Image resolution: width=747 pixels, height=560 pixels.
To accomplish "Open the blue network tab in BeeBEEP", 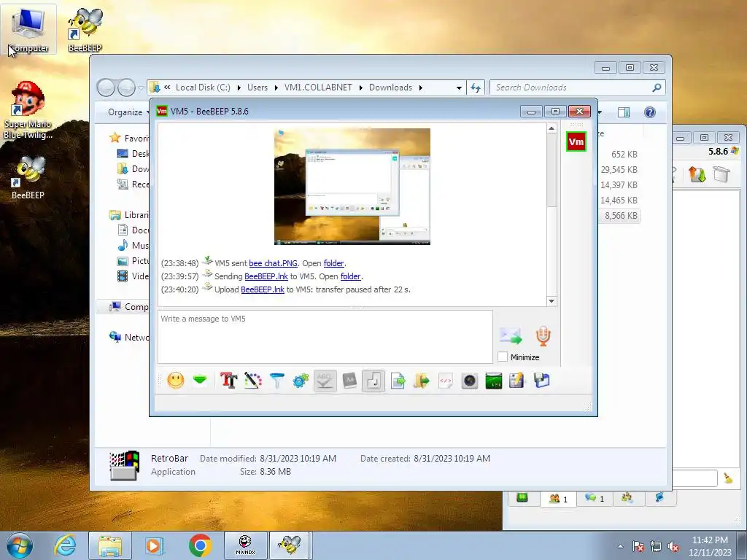I will tap(659, 498).
